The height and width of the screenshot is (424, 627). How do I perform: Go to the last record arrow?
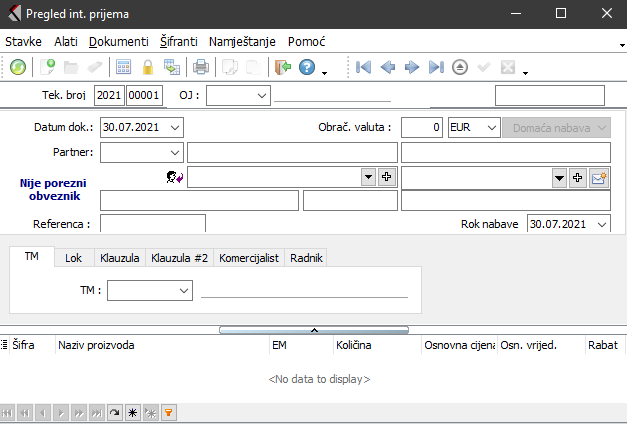tap(435, 67)
